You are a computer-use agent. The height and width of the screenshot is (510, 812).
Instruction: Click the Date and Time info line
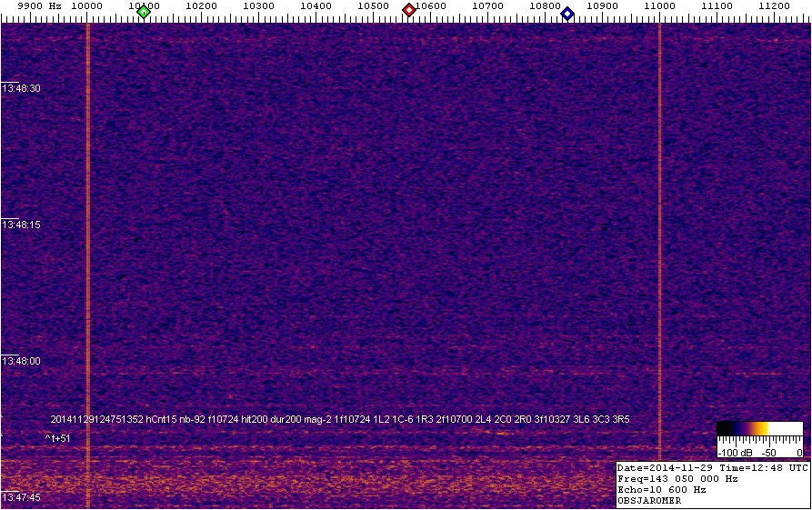pos(713,467)
